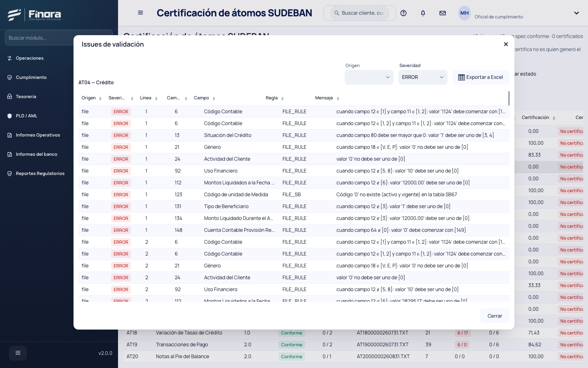Click the bottom-left sidebar menu icon
588x368 pixels.
tap(18, 353)
